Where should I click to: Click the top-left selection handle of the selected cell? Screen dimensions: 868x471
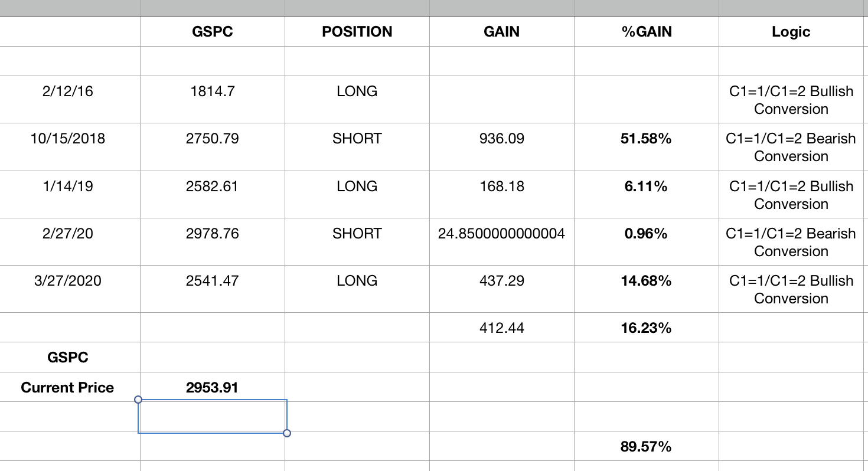pyautogui.click(x=138, y=400)
